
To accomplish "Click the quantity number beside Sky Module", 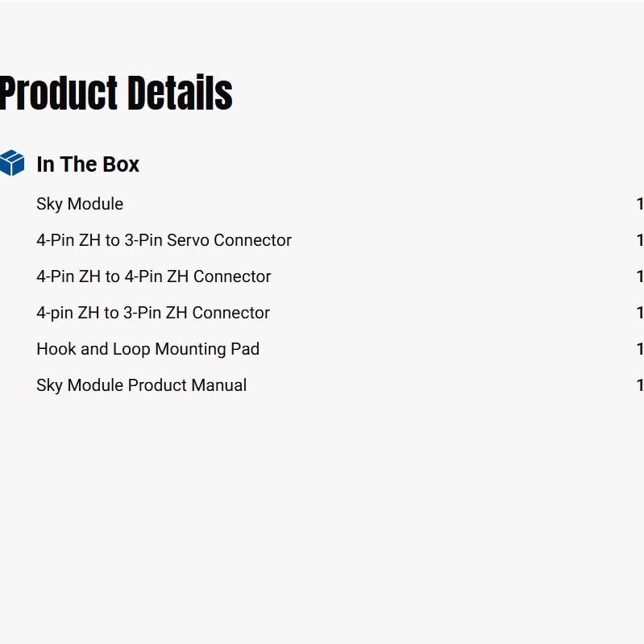I will coord(640,204).
